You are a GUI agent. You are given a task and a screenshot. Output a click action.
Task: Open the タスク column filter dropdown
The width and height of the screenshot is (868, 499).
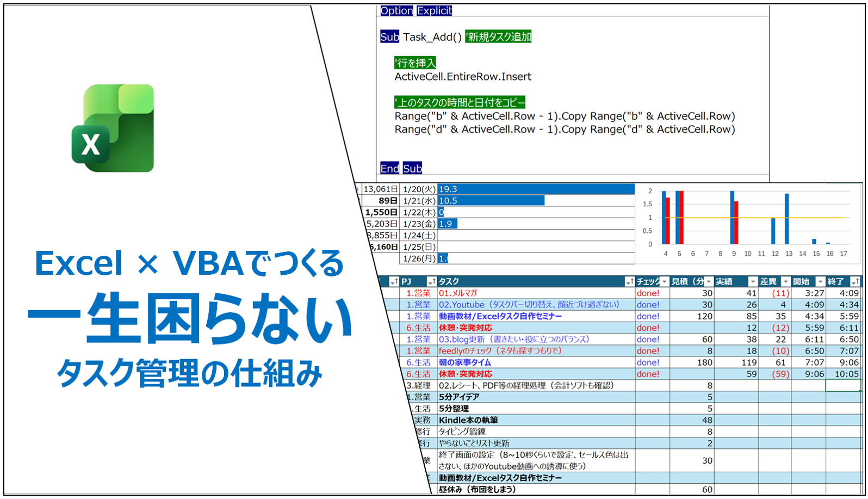tap(629, 281)
